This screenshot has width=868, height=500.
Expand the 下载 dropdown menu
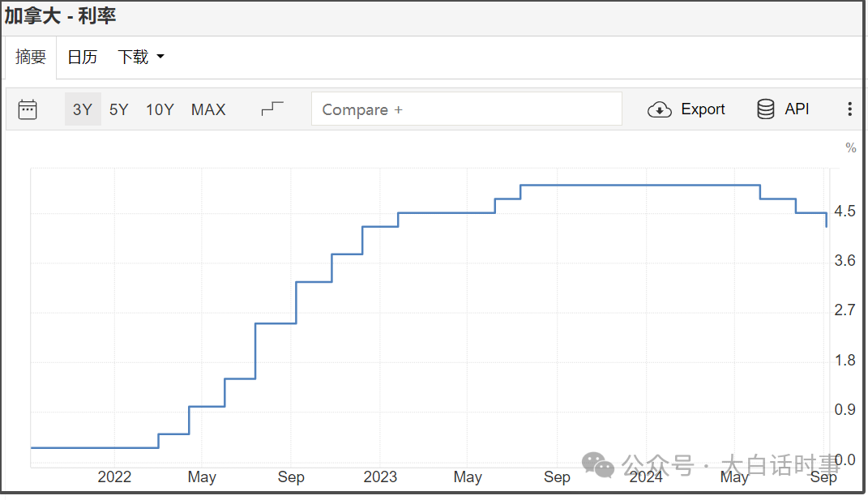tap(141, 57)
